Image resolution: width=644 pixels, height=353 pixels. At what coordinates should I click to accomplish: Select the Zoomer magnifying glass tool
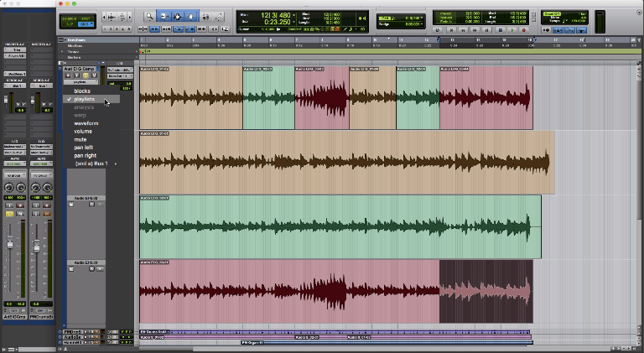pos(149,16)
